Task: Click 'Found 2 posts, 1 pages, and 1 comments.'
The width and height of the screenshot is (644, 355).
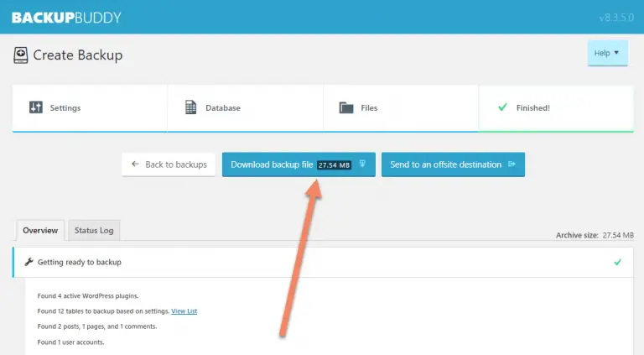Action: pos(97,326)
